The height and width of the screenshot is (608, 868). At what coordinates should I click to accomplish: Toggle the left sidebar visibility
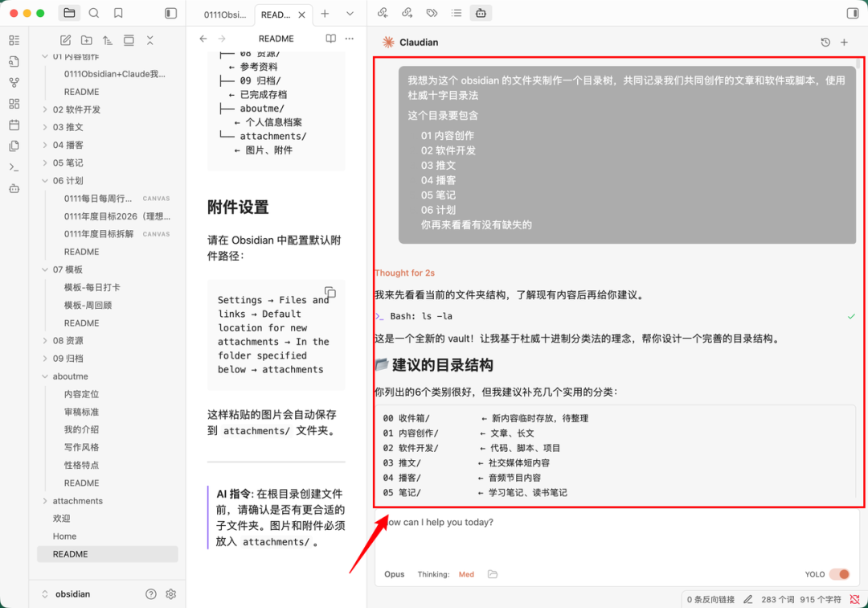pyautogui.click(x=169, y=13)
